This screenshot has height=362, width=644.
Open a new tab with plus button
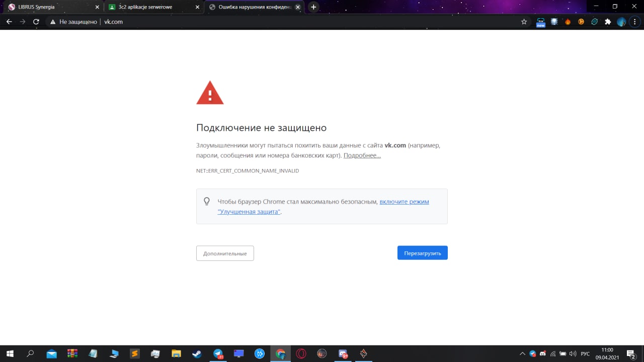(313, 7)
